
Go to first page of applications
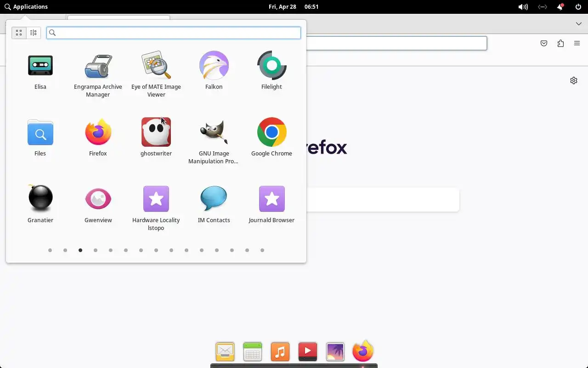(x=50, y=250)
